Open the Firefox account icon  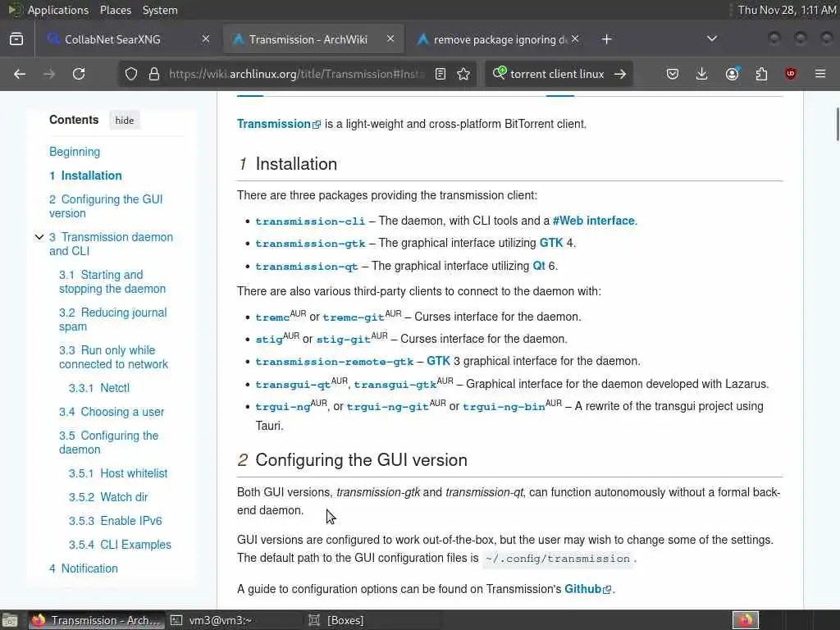732,73
